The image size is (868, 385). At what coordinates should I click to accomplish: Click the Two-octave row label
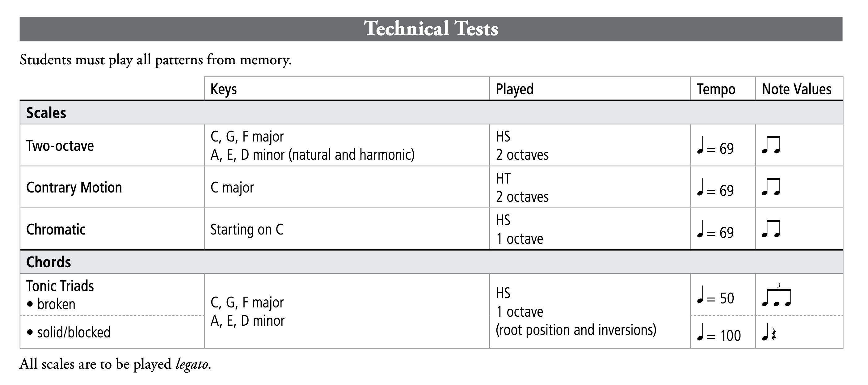60,146
